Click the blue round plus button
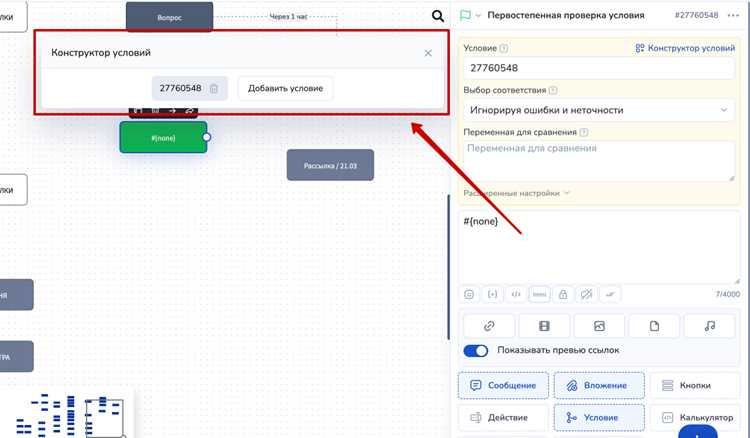750x438 pixels. (697, 433)
